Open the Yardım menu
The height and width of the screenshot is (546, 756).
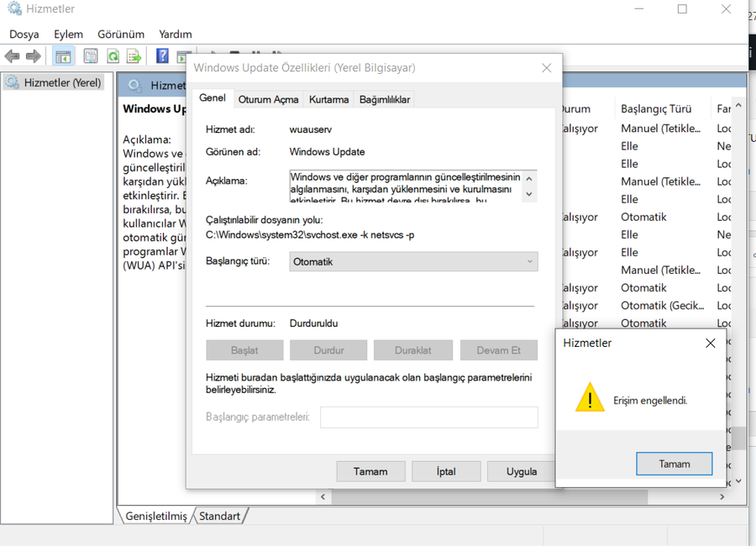(x=176, y=34)
